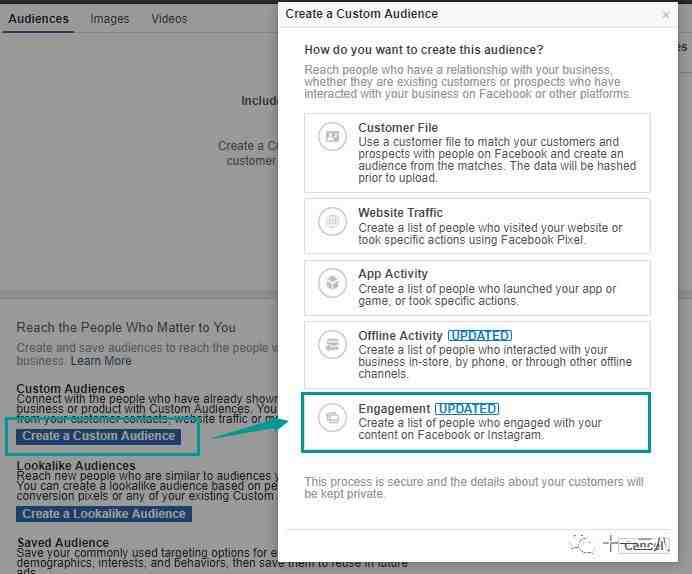Choose the Offline Activity option title
This screenshot has width=692, height=574.
pos(400,336)
